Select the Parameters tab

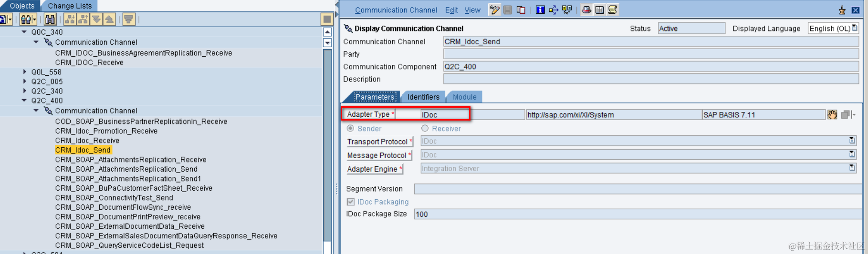(x=375, y=97)
